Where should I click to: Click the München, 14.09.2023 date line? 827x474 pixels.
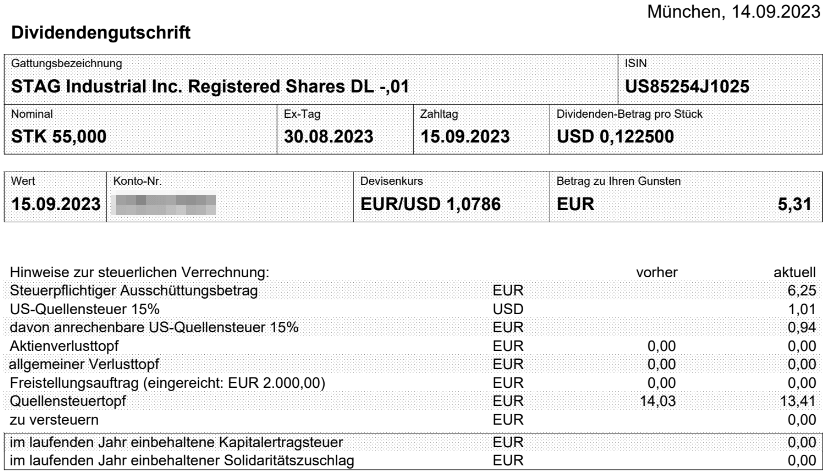(734, 12)
